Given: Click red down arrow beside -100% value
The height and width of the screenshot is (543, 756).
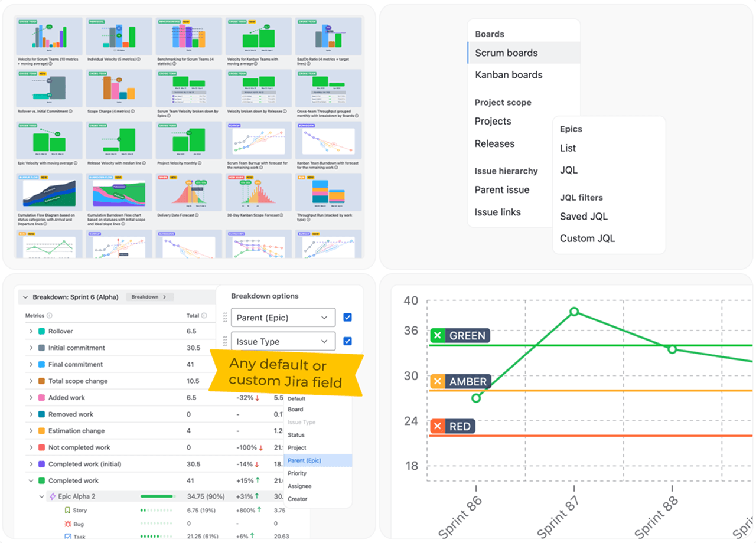Looking at the screenshot, I should click(262, 447).
